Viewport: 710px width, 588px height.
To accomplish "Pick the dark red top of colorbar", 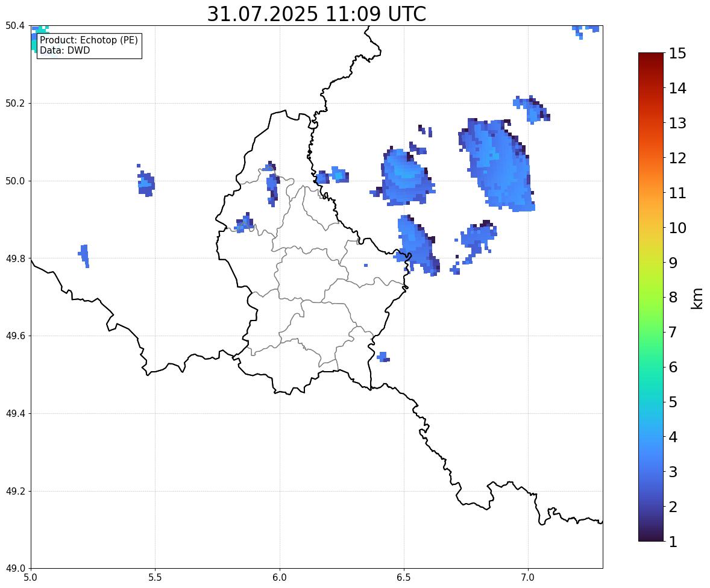I will 651,57.
